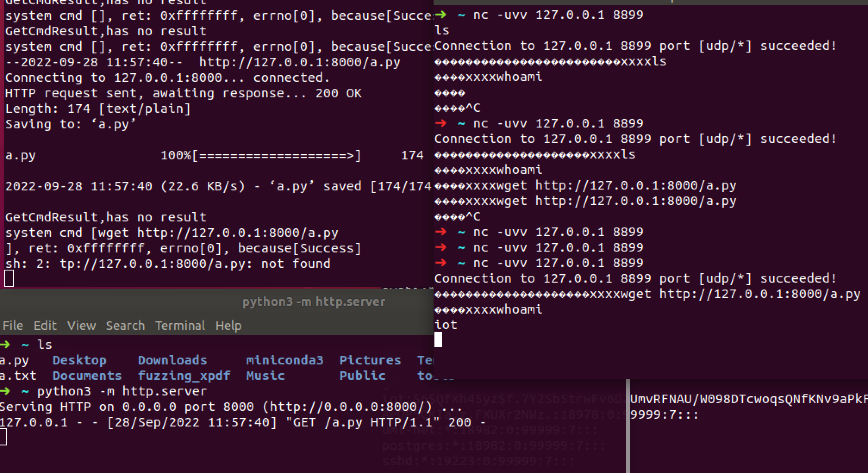Click the 'Desktop' directory name in ls output
The height and width of the screenshot is (473, 868).
[x=79, y=360]
